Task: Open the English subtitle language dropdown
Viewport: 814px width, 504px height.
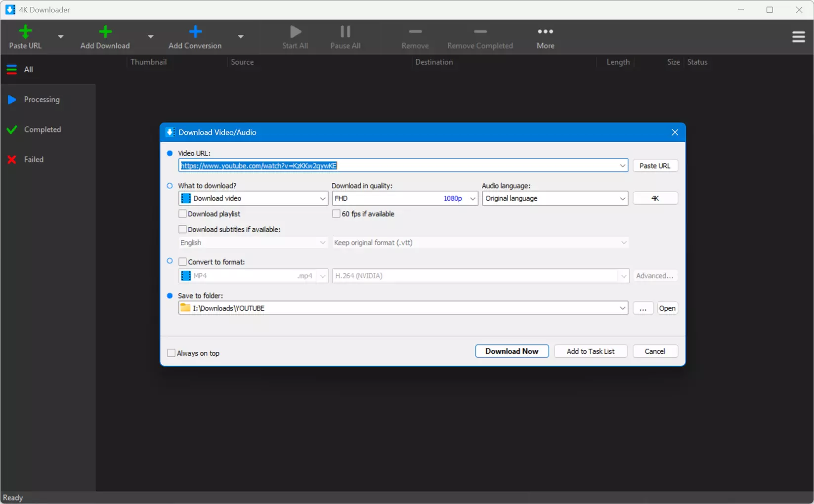Action: [x=253, y=243]
